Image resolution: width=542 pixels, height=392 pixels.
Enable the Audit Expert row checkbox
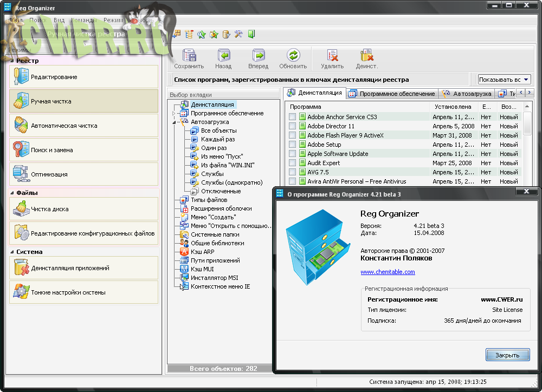[293, 163]
